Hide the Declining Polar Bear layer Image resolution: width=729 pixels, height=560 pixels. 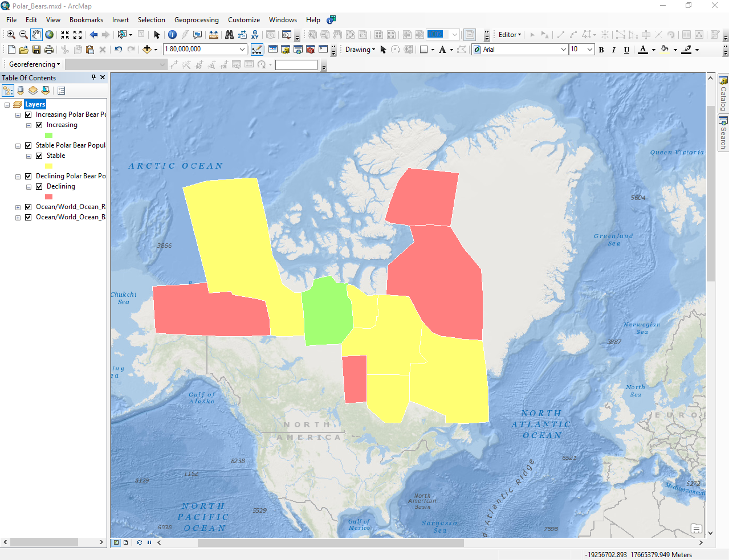(28, 176)
